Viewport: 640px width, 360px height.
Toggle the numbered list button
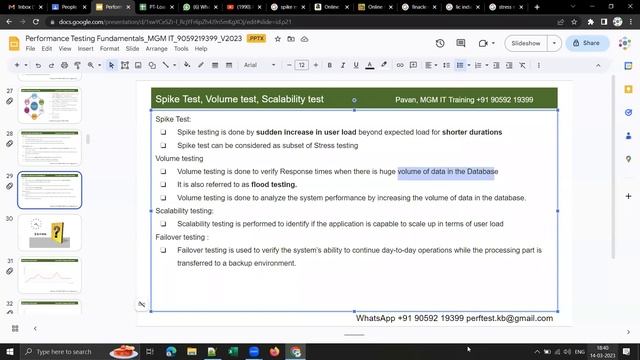point(478,65)
